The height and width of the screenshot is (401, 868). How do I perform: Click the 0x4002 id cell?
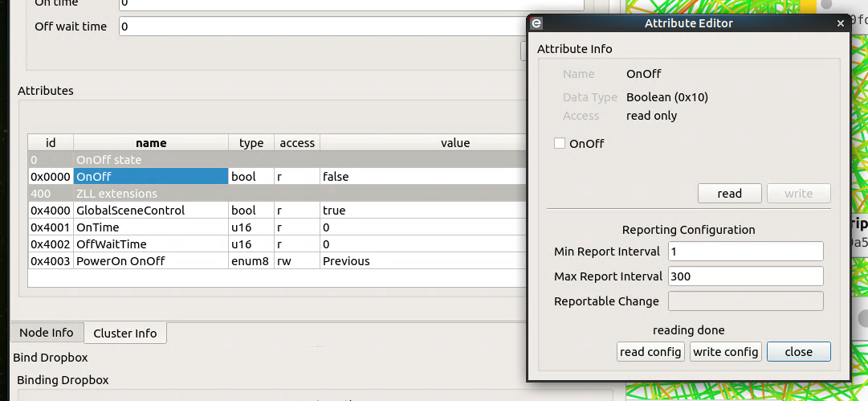[x=51, y=244]
